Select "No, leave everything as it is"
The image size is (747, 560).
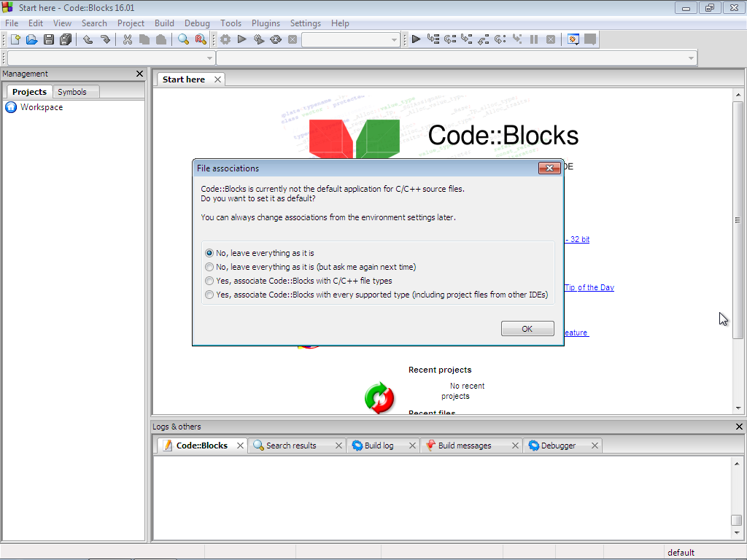click(x=260, y=253)
